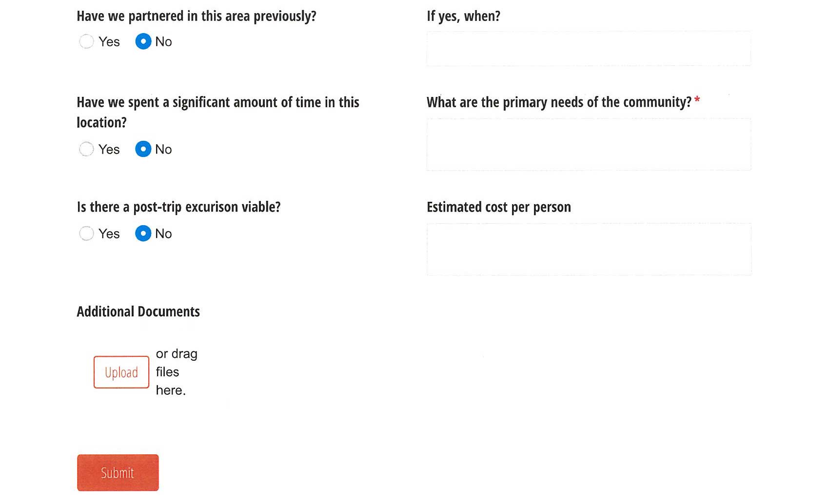Click the 'If yes, when?' text field
This screenshot has height=504, width=829.
589,48
